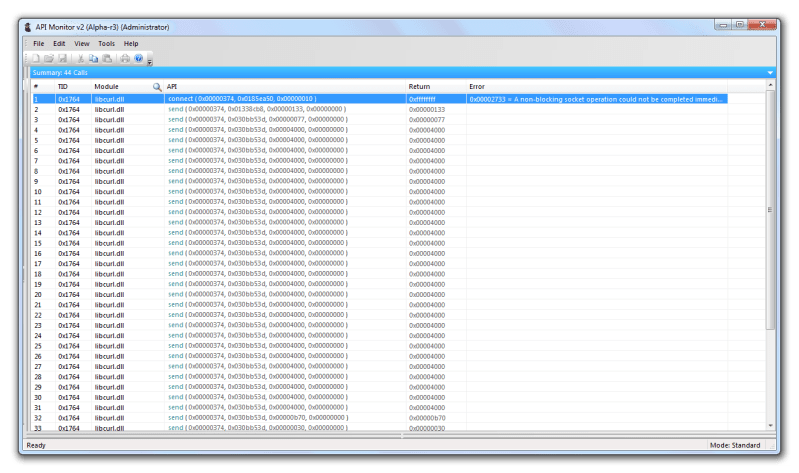Select the send call in row 10
The height and width of the screenshot is (473, 799).
pyautogui.click(x=258, y=192)
